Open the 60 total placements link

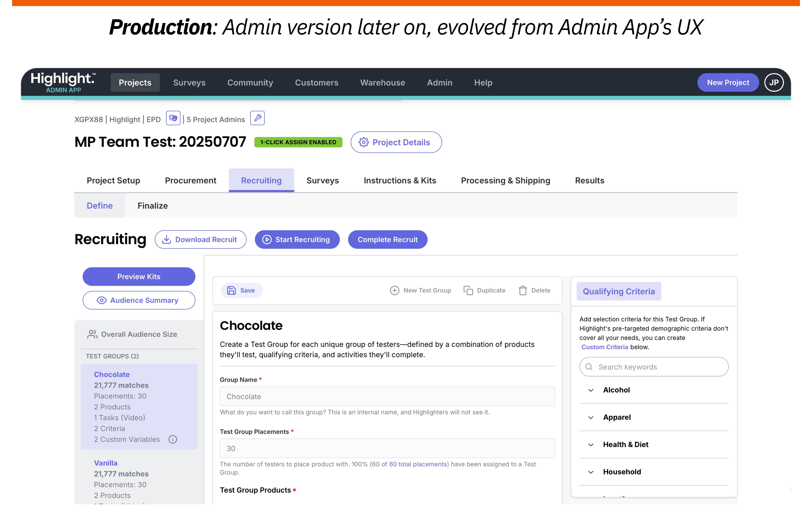tap(418, 464)
